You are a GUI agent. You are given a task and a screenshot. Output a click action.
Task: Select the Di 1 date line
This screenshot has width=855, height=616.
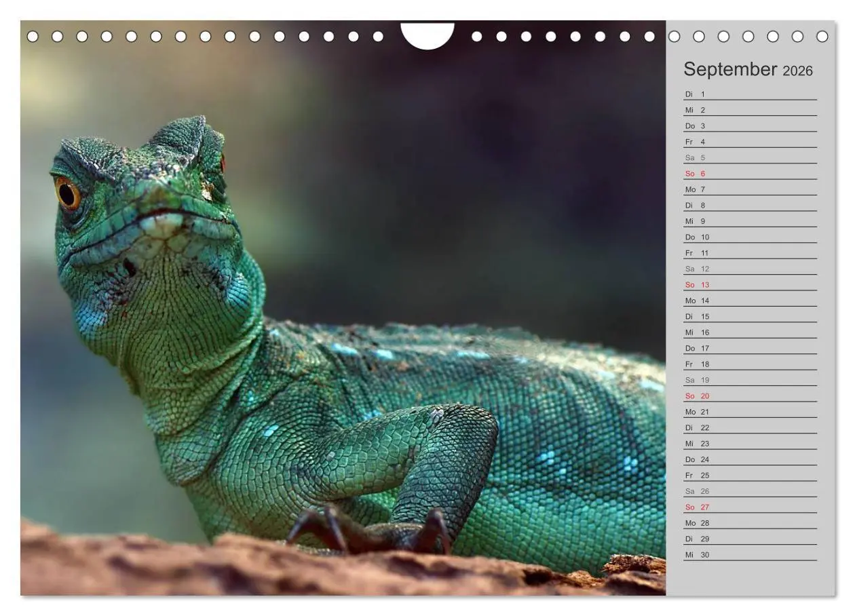tap(750, 94)
